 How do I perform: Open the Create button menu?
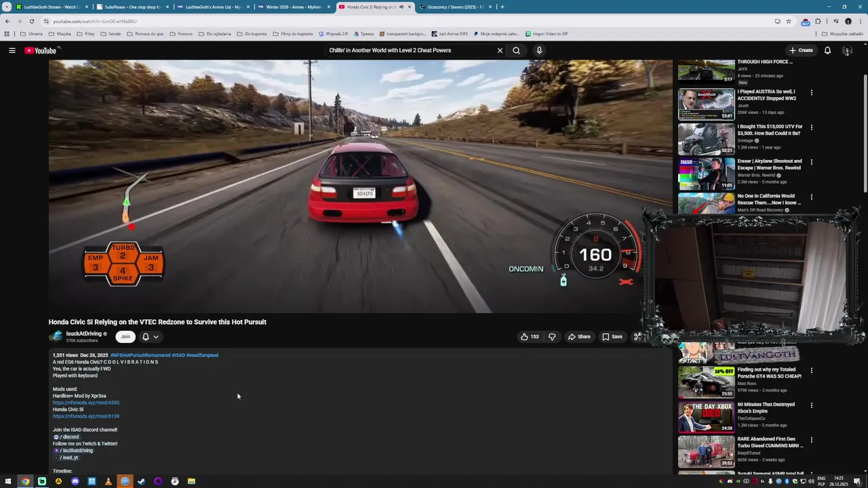801,50
